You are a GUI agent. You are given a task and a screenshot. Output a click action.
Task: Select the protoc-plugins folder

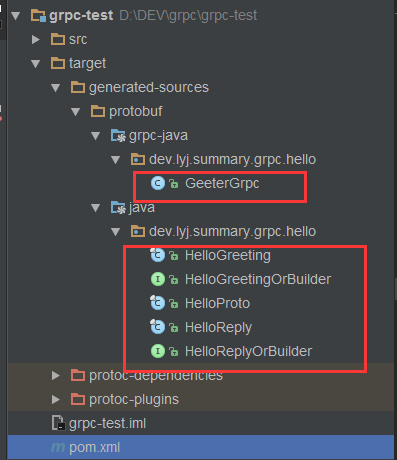134,400
